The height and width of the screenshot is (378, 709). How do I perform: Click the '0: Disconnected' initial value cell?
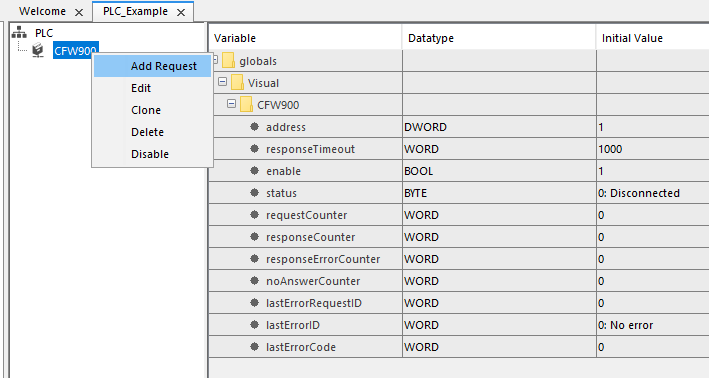[x=653, y=193]
